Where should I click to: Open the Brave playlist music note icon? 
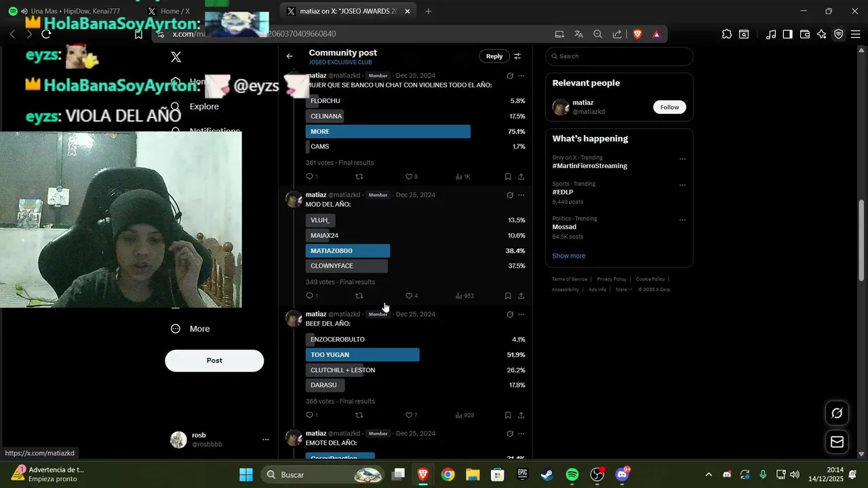point(771,34)
